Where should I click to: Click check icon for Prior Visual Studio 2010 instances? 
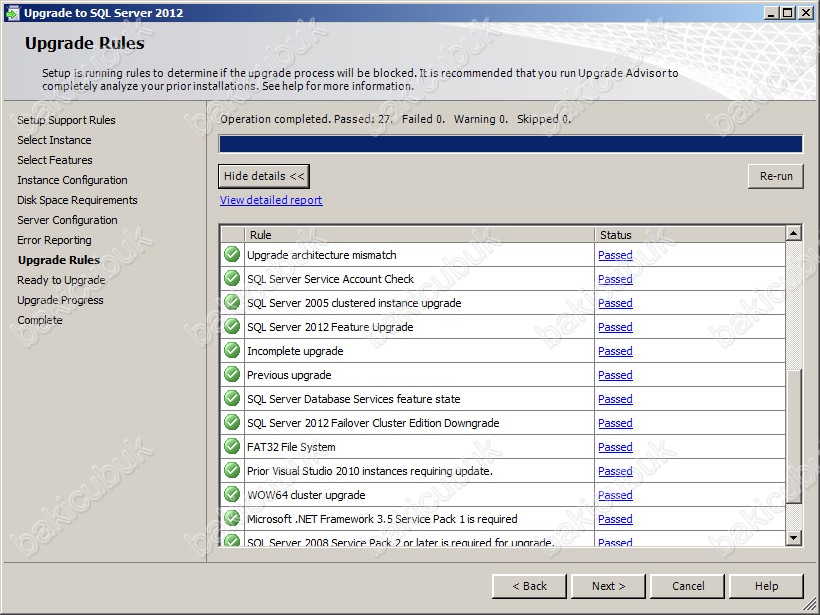point(232,471)
